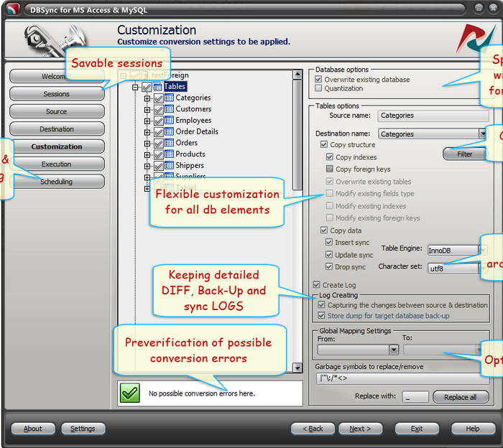Expand the Products tree node

[147, 155]
